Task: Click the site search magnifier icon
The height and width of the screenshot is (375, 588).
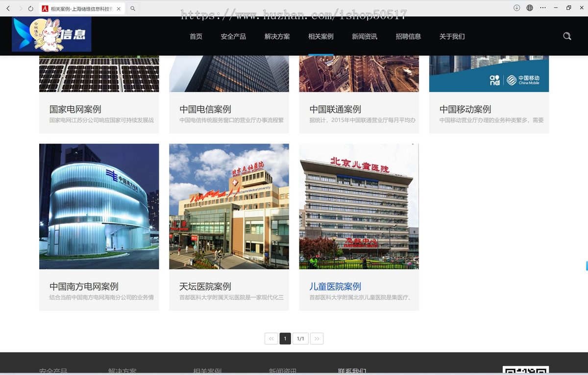Action: 567,36
